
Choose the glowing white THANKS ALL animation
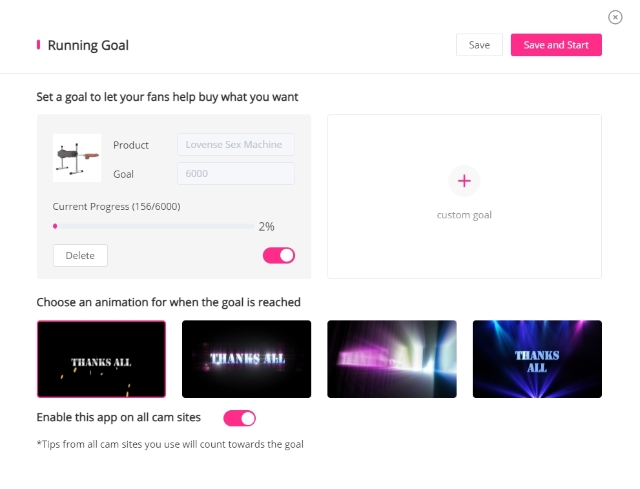[247, 359]
